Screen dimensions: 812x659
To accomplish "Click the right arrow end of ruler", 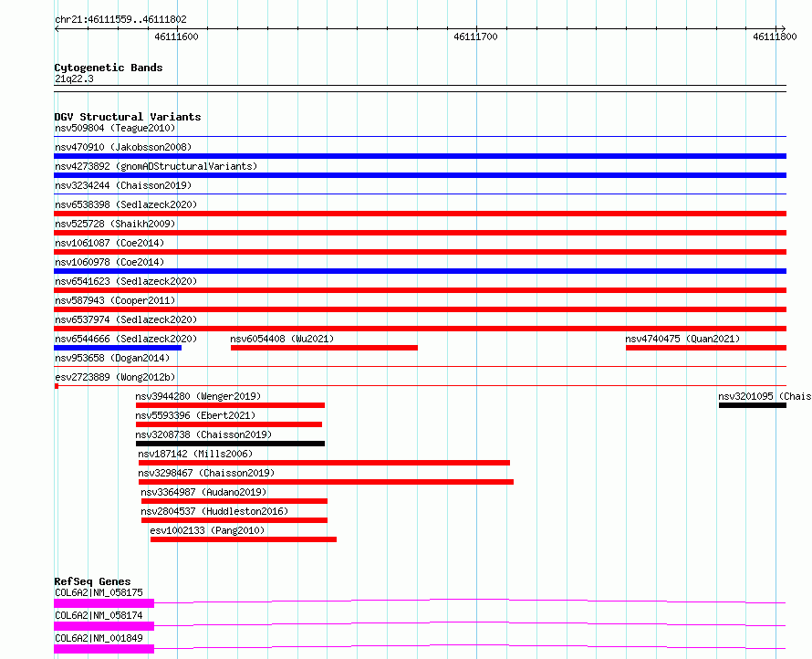I will coord(784,29).
